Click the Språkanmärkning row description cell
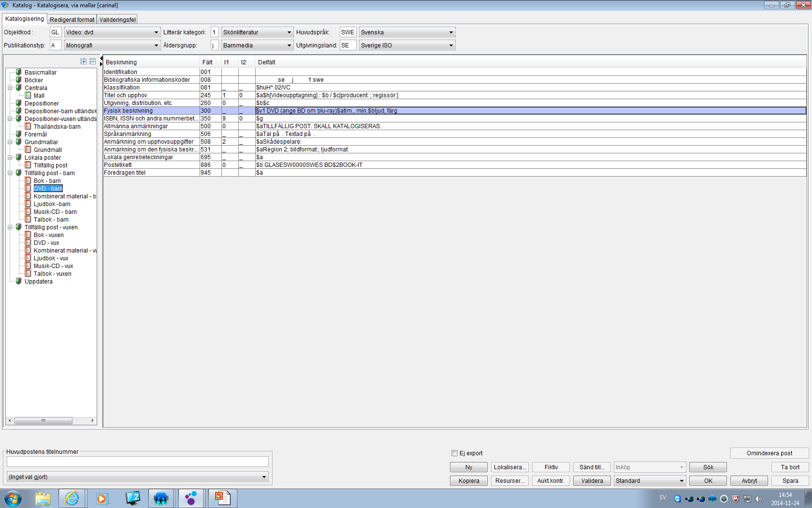The width and height of the screenshot is (812, 508). 151,134
